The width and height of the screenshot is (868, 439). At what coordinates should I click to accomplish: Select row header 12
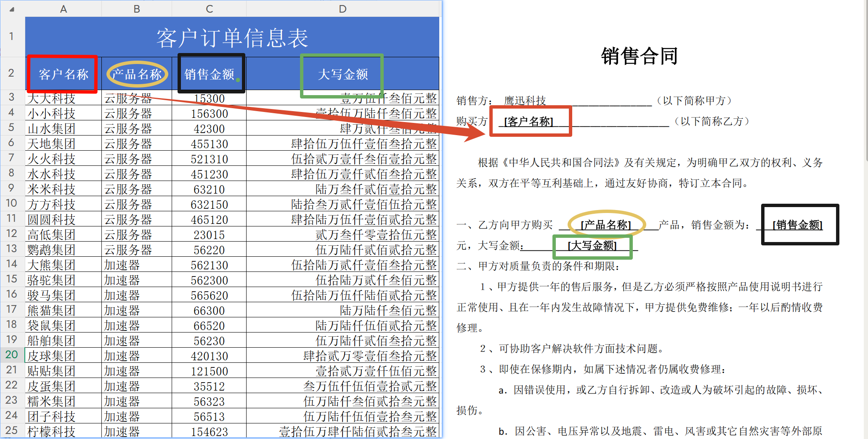coord(11,234)
